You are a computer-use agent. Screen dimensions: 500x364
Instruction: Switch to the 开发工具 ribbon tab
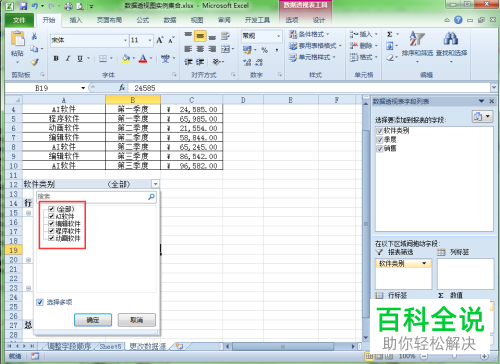coord(257,20)
